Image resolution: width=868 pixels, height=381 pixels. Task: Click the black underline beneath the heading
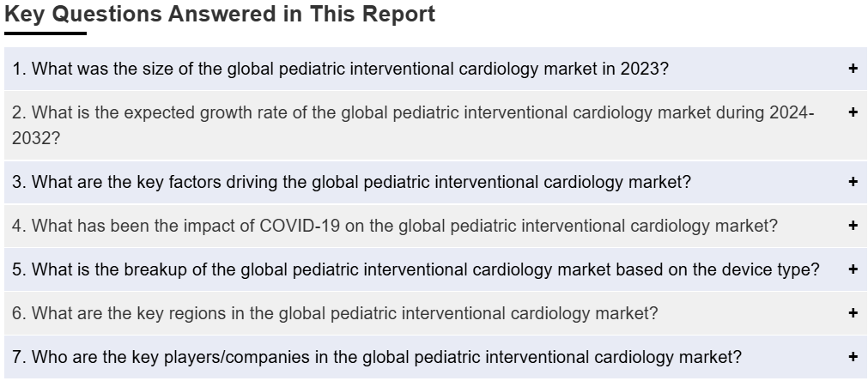click(46, 33)
